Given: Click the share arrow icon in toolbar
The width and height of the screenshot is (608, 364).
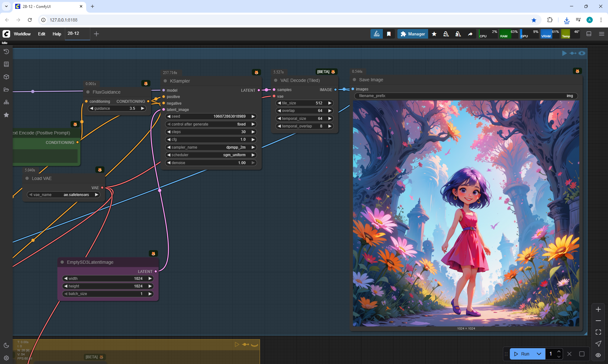Looking at the screenshot, I should click(470, 34).
